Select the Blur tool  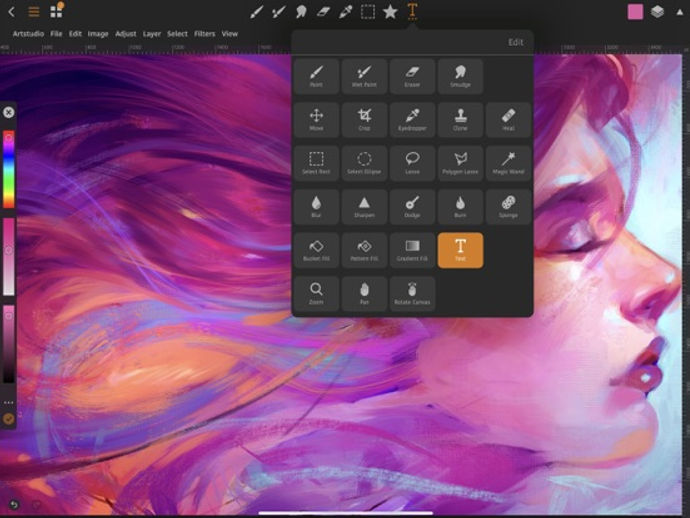[316, 207]
